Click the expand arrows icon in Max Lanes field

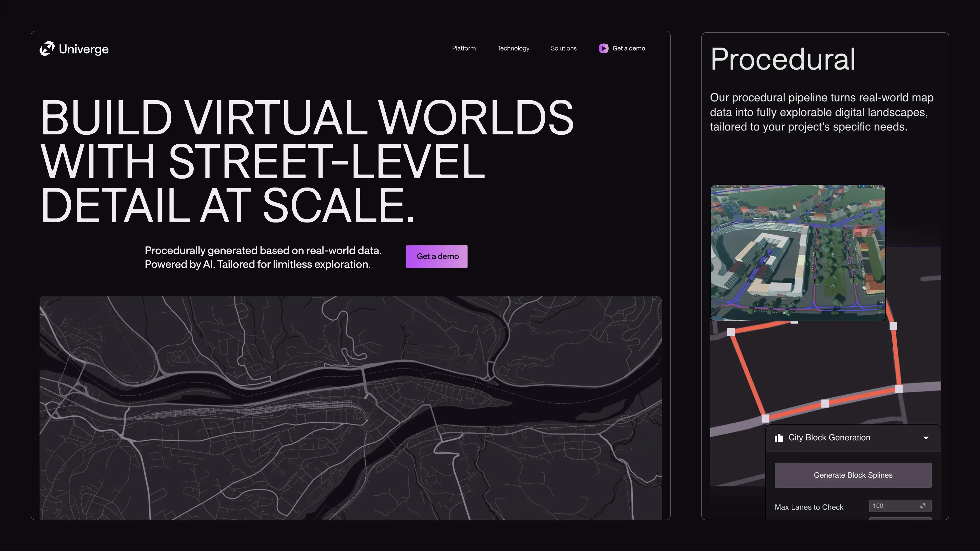[x=923, y=506]
